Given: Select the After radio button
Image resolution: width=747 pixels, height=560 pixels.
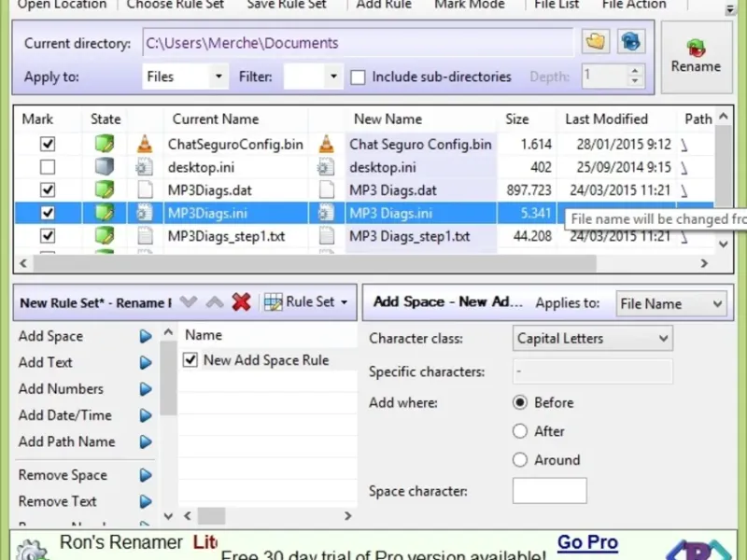Looking at the screenshot, I should coord(520,431).
